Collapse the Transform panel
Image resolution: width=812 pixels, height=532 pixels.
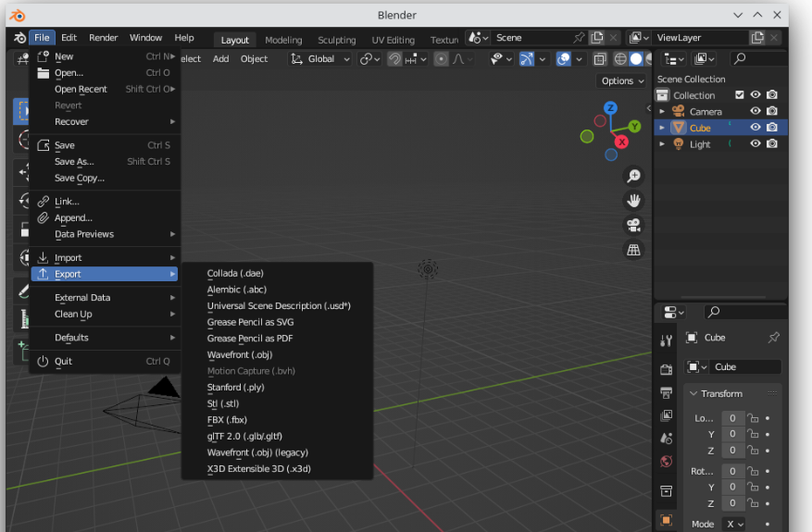[x=721, y=393]
